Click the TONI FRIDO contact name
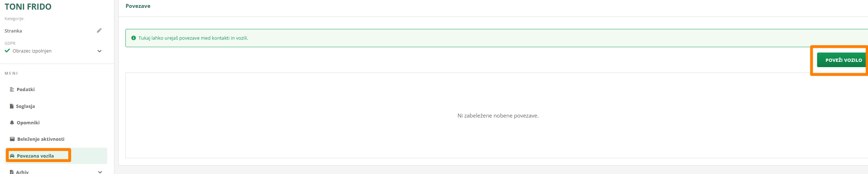The height and width of the screenshot is (174, 868). pyautogui.click(x=28, y=6)
